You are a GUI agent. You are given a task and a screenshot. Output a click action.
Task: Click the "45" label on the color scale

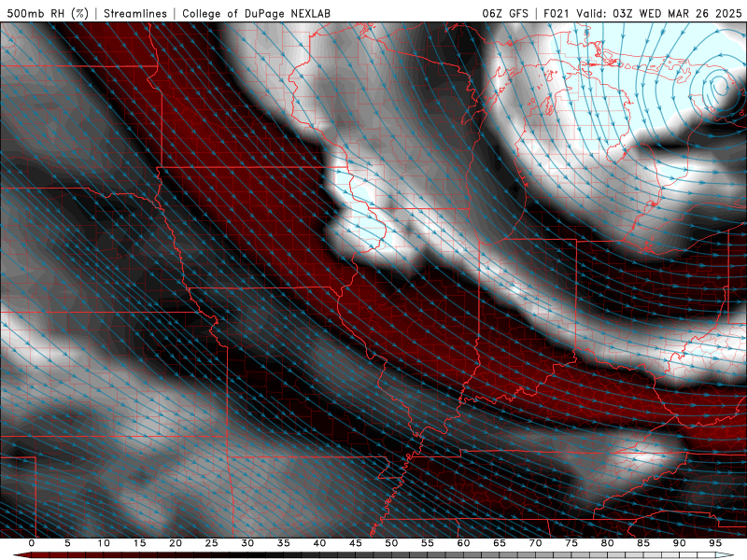click(356, 543)
